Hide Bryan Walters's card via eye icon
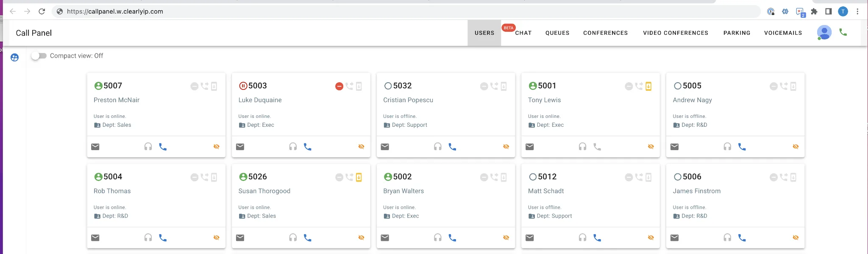 pos(506,238)
